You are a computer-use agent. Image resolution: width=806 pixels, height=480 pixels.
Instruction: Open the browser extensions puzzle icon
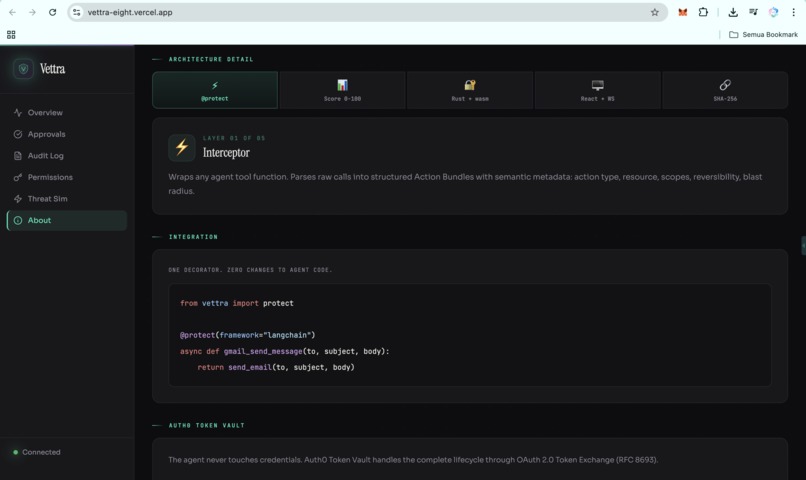703,12
